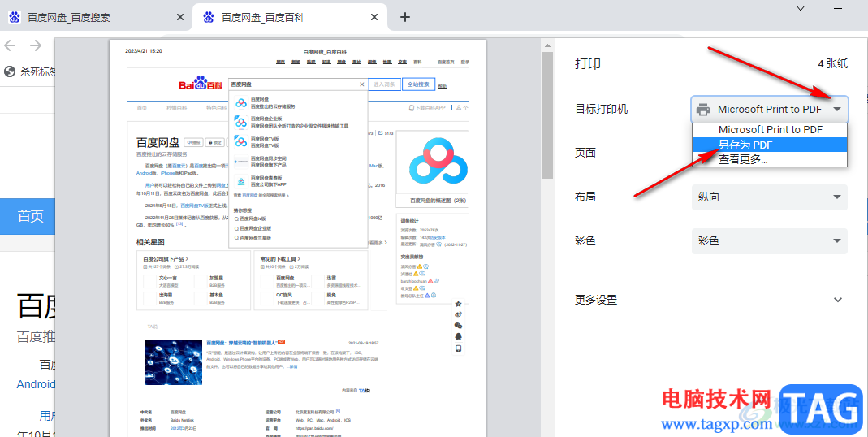Click the print preview page thumbnail
The image size is (868, 437).
297,238
